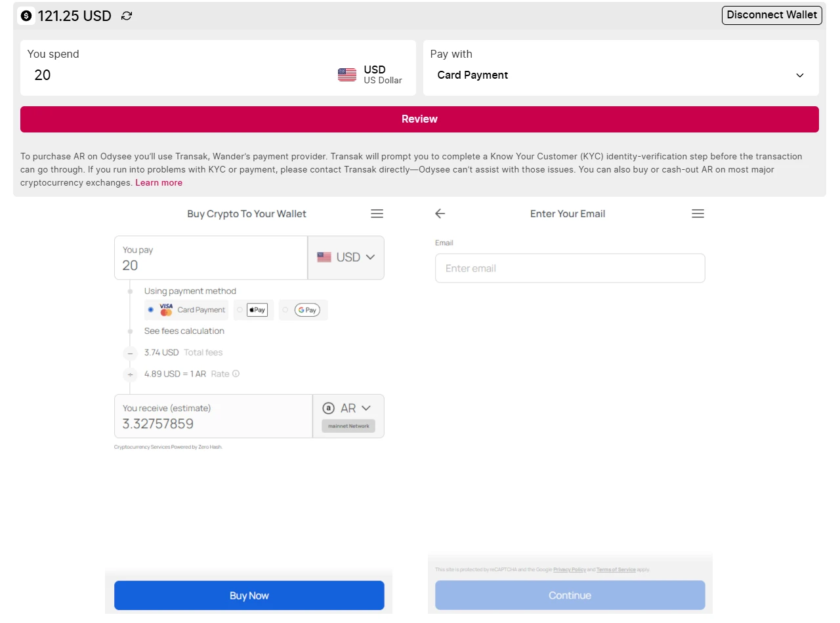Click the Visa Mastercard logo
The height and width of the screenshot is (623, 840).
[x=166, y=310]
